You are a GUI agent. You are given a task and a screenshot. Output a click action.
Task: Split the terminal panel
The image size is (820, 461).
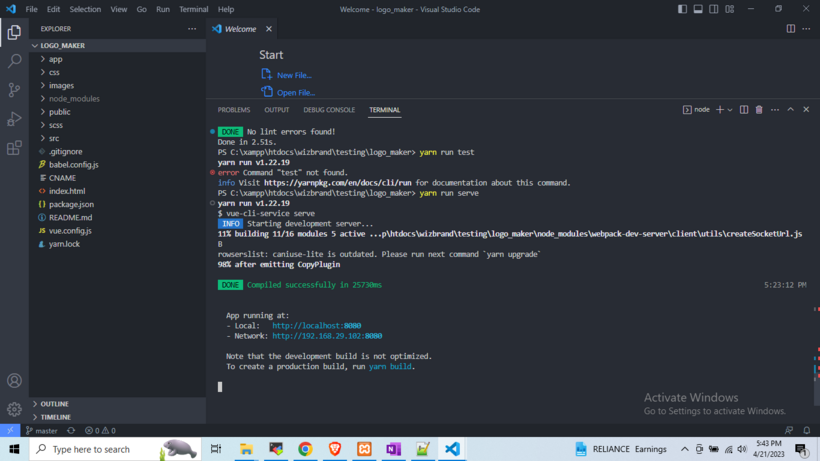point(743,110)
